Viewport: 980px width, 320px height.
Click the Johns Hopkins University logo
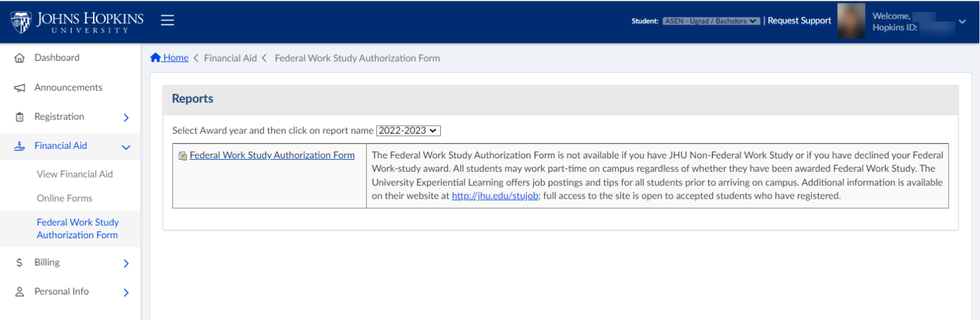[77, 22]
